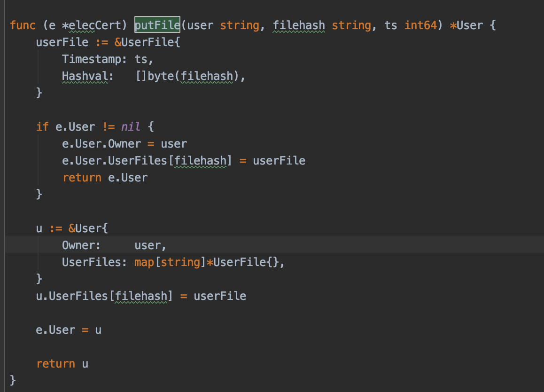
Task: Click the Owner: field in User literal
Action: coord(81,245)
